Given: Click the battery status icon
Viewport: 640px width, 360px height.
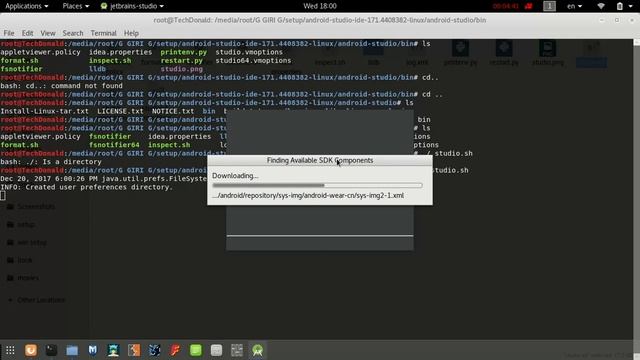Looking at the screenshot, I should (x=620, y=6).
